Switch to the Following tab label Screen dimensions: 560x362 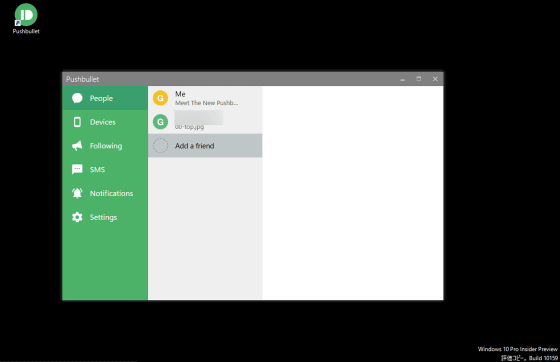106,146
